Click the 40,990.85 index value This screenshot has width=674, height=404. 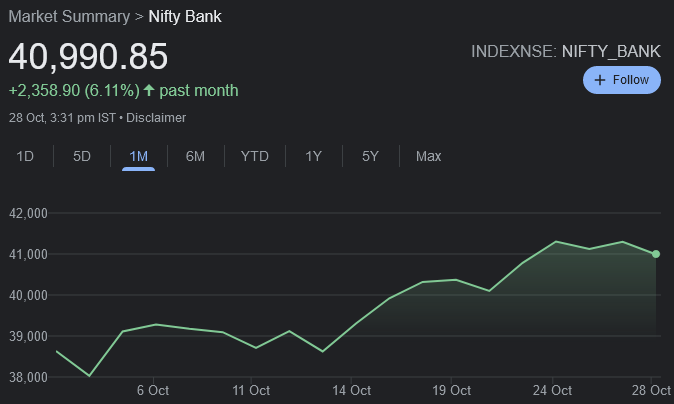click(89, 56)
